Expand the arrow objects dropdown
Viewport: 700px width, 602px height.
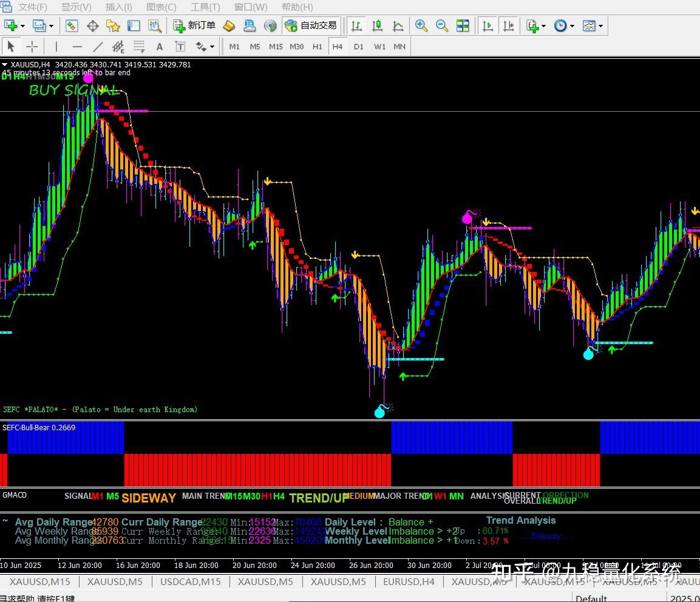point(211,46)
